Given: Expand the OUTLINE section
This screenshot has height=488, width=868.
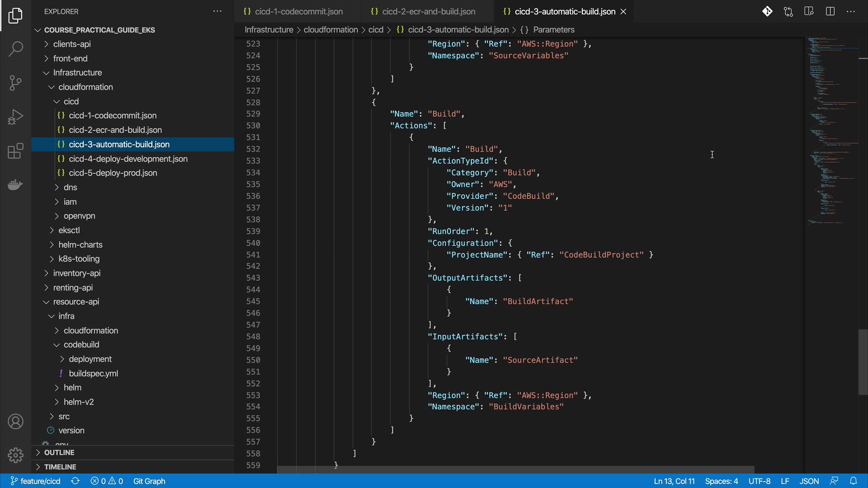Looking at the screenshot, I should (59, 452).
